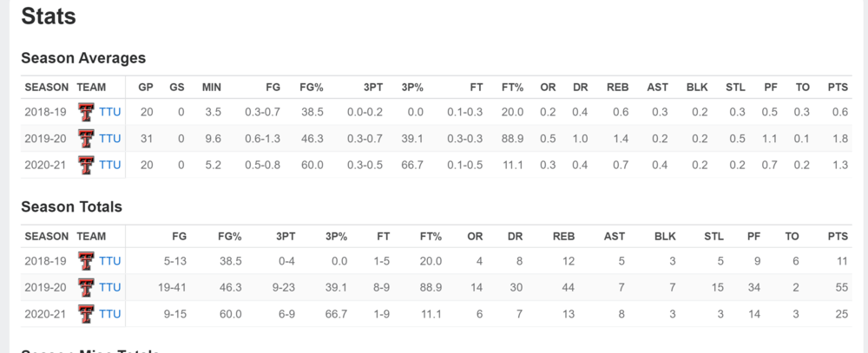Click the MIN column header

point(212,88)
